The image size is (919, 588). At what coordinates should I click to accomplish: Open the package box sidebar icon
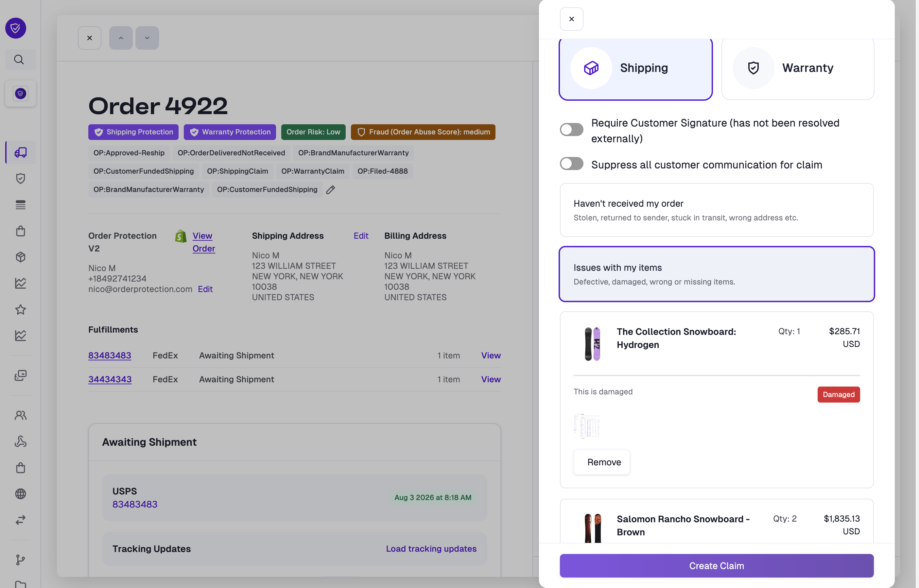21,257
